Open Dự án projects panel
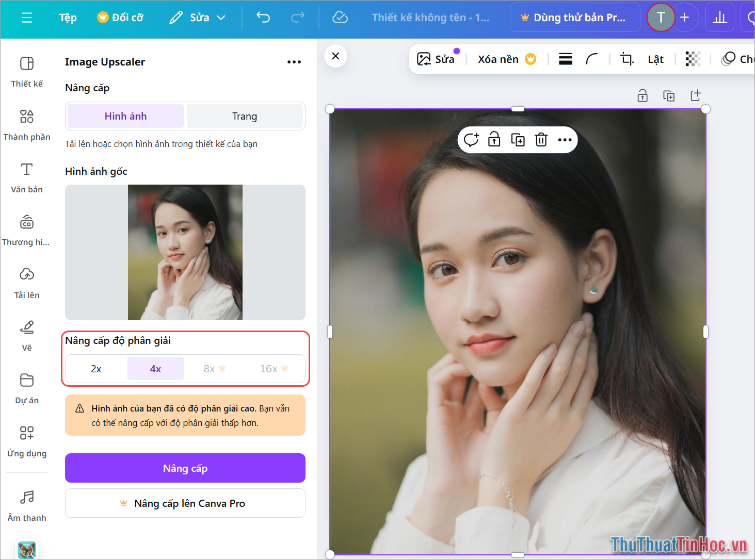Viewport: 755px width, 560px height. (27, 389)
